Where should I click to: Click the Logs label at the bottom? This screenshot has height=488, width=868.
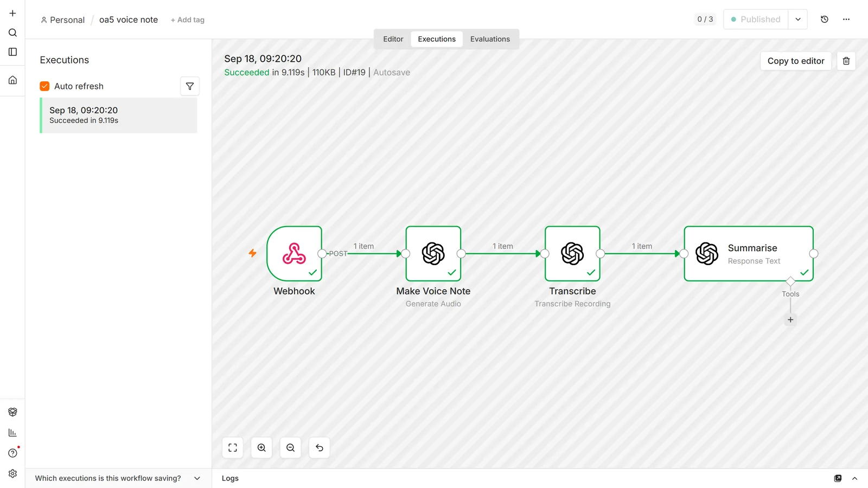click(x=230, y=478)
